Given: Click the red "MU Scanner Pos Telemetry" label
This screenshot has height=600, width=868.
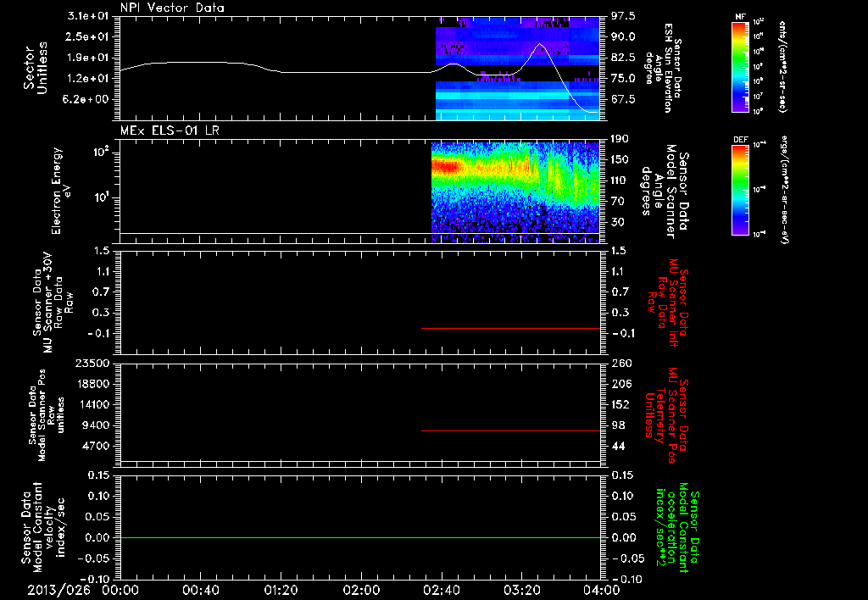Looking at the screenshot, I should point(666,415).
